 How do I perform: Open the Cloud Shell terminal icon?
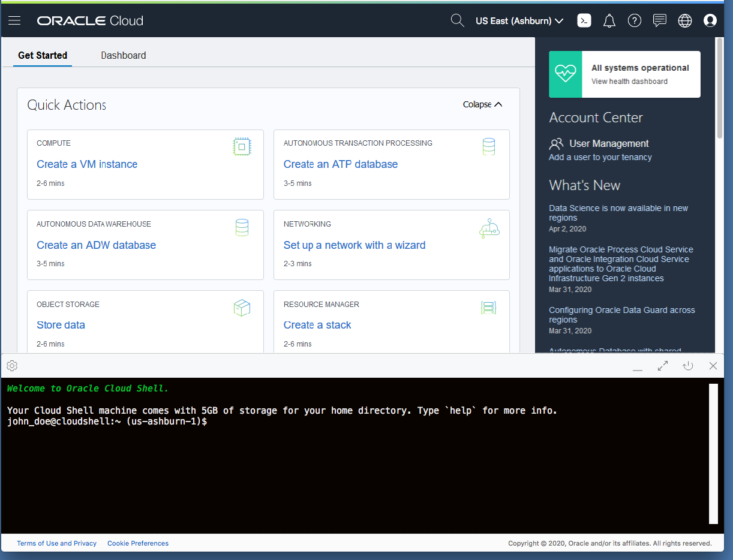click(x=584, y=20)
